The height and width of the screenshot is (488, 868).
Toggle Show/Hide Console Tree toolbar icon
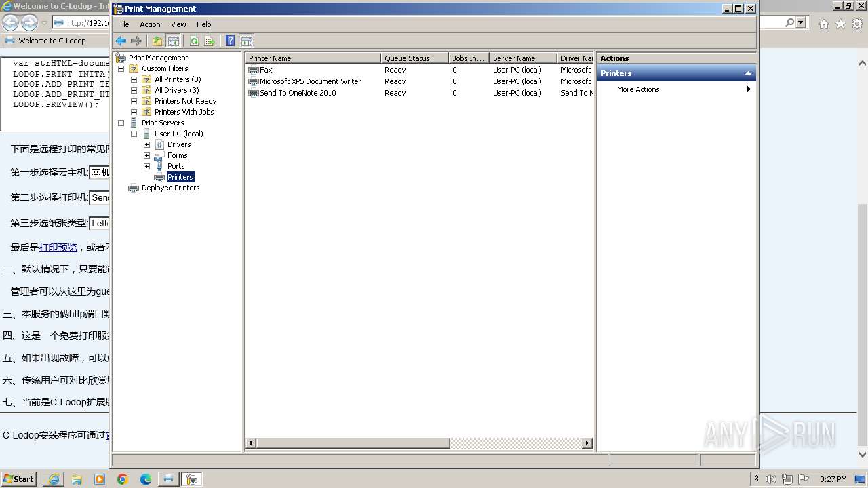173,41
